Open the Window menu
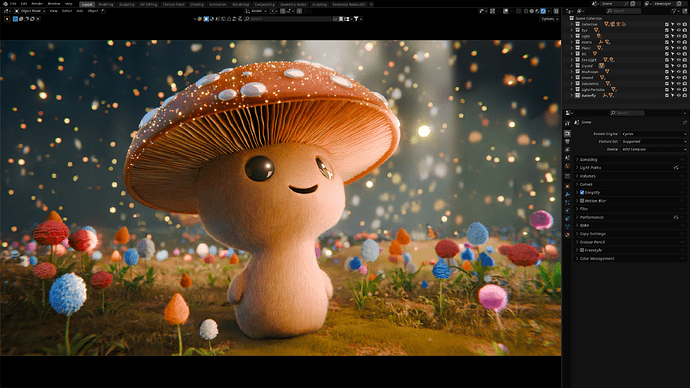 click(x=54, y=4)
